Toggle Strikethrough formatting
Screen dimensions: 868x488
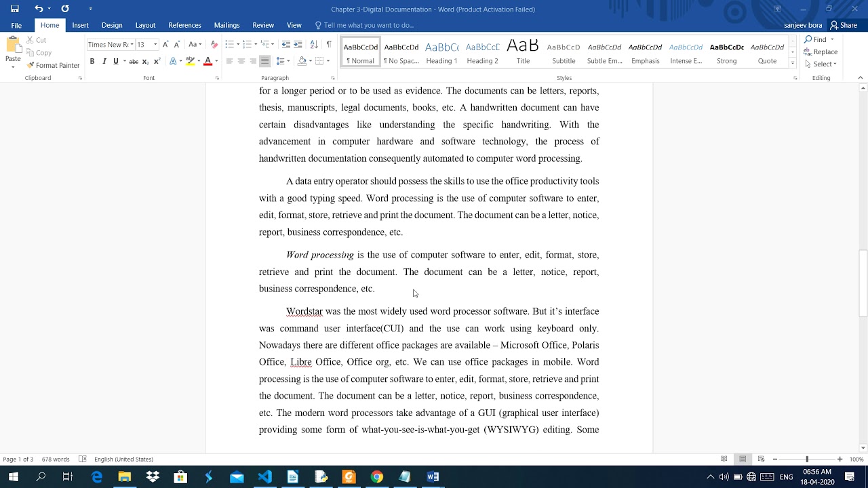134,61
